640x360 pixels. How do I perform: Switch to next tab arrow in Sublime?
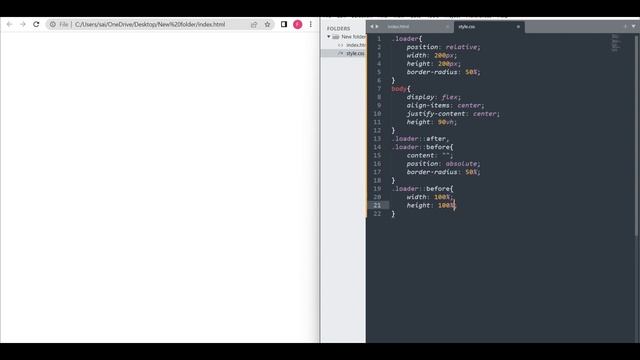[377, 27]
